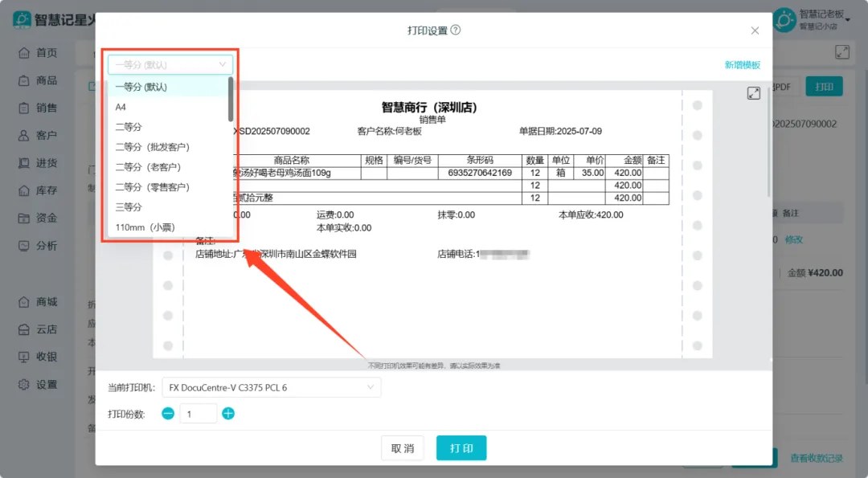Open the 设置 gear icon
The height and width of the screenshot is (478, 868).
24,385
